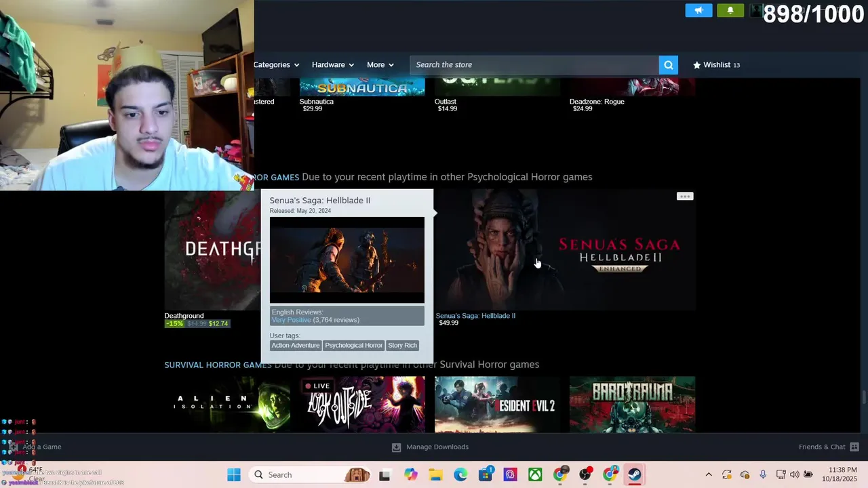Click the Hellblade II $49.99 price

(x=448, y=323)
